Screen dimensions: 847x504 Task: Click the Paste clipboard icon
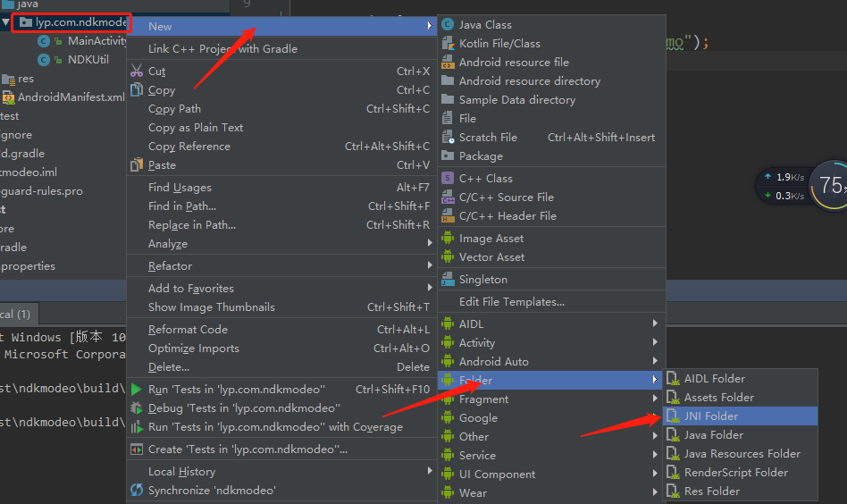coord(137,164)
